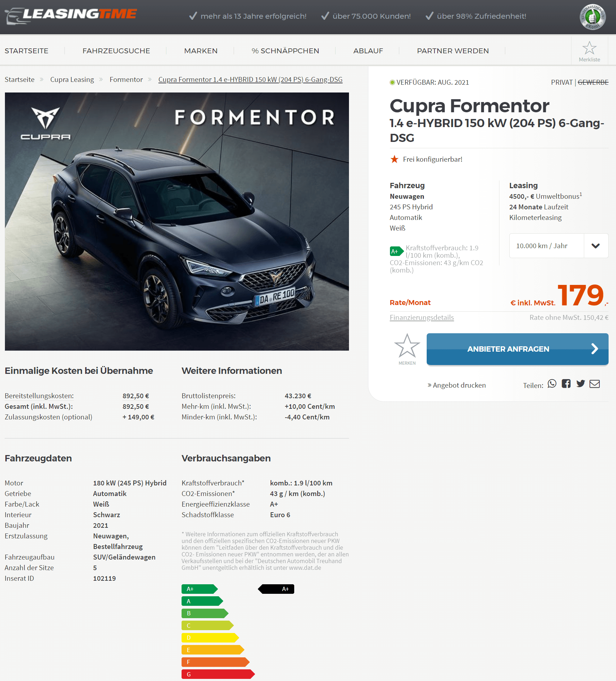Open Cupra Leasing breadcrumb link
616x681 pixels.
point(72,79)
